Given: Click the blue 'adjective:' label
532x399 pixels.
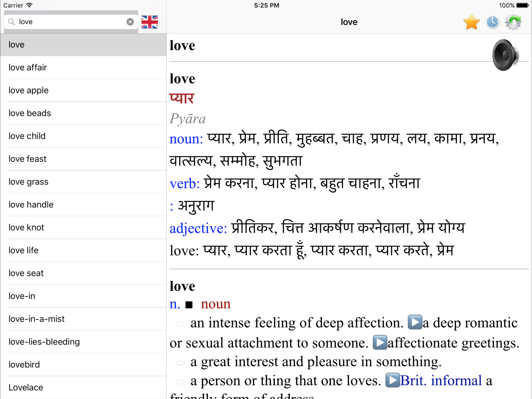Looking at the screenshot, I should click(x=198, y=228).
